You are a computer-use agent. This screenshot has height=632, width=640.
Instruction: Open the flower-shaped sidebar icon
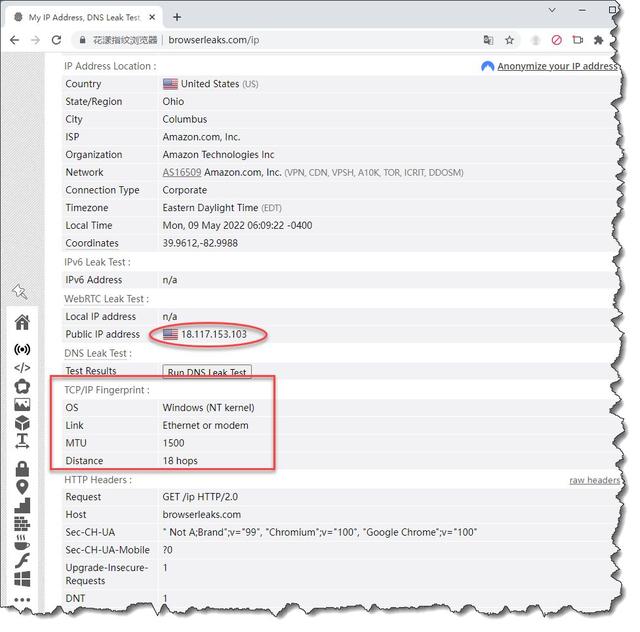click(22, 386)
